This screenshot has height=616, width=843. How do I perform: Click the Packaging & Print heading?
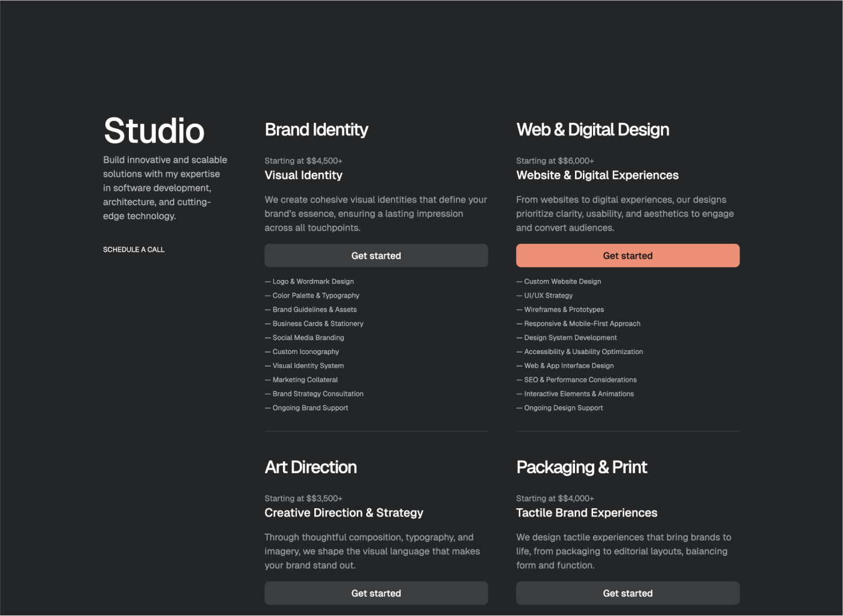[582, 467]
